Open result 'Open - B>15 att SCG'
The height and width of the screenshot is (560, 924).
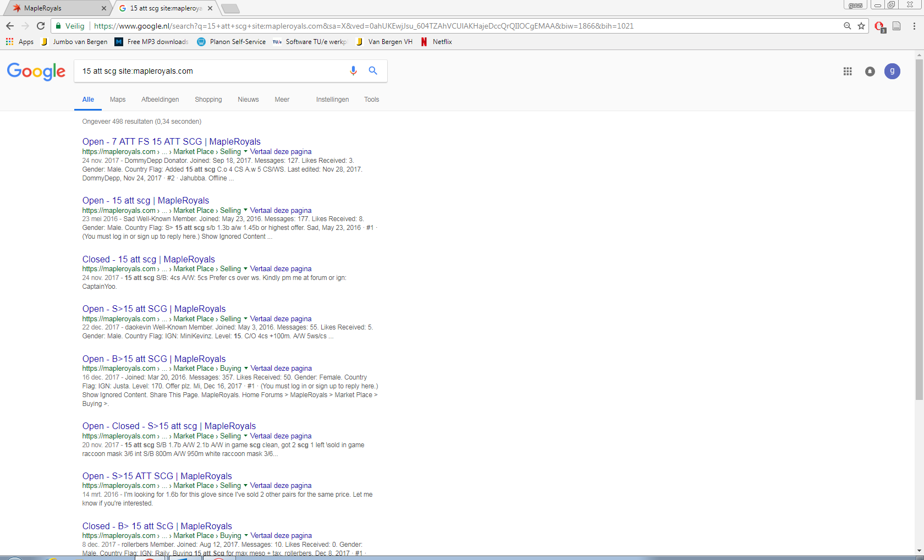coord(154,359)
